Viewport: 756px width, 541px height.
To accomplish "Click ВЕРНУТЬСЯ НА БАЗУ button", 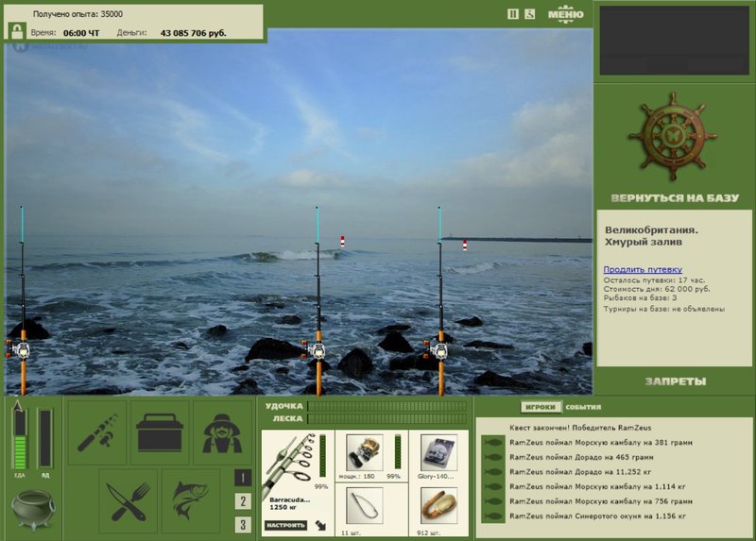I will point(675,198).
